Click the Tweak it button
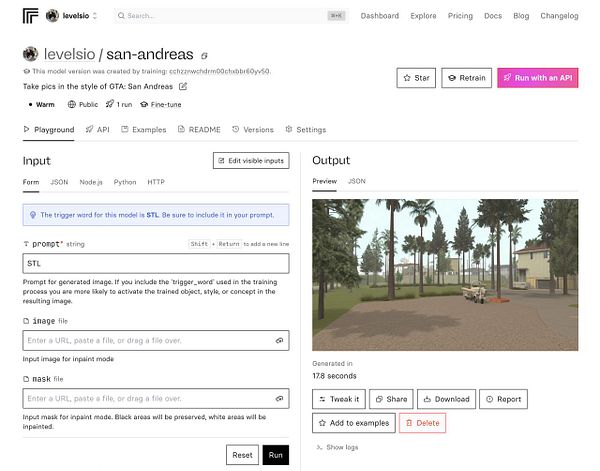The height and width of the screenshot is (471, 600). (339, 399)
